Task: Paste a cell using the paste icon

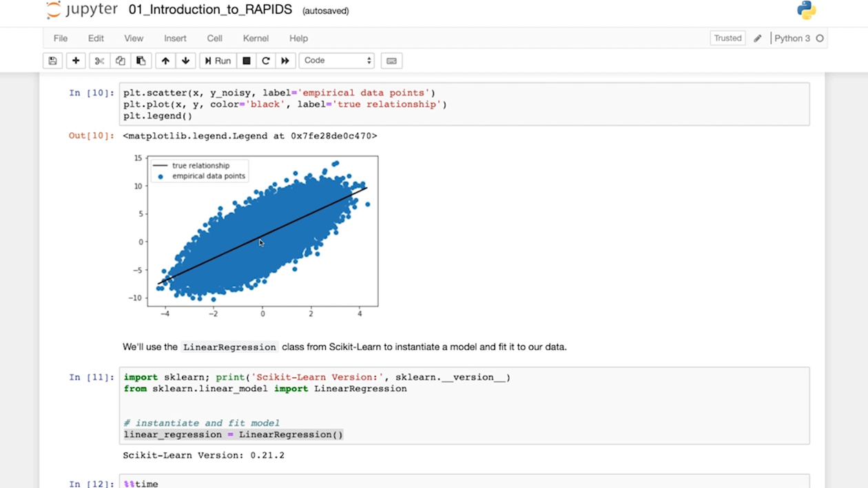Action: [141, 61]
